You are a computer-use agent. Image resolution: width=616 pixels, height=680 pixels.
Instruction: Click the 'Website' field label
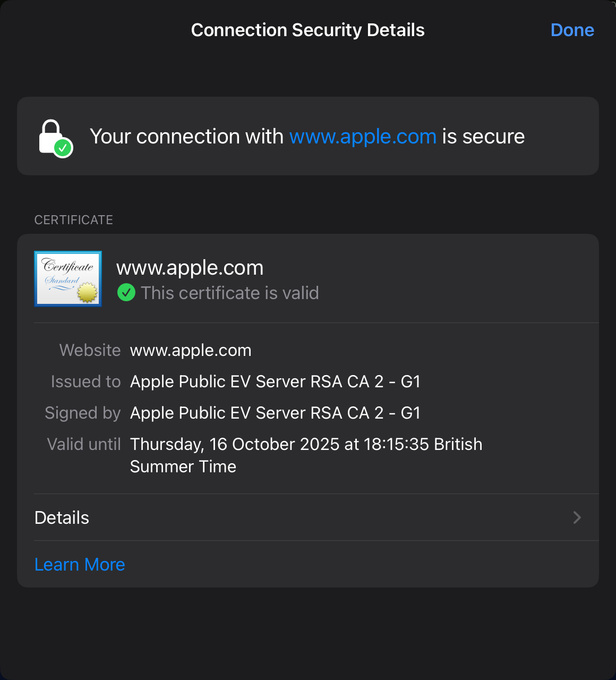pos(90,350)
